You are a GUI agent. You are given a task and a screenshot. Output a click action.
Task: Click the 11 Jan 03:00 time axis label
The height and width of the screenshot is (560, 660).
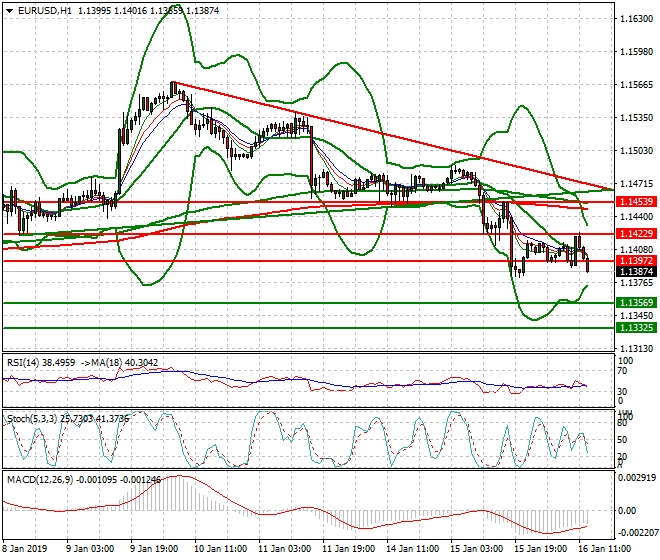[284, 549]
